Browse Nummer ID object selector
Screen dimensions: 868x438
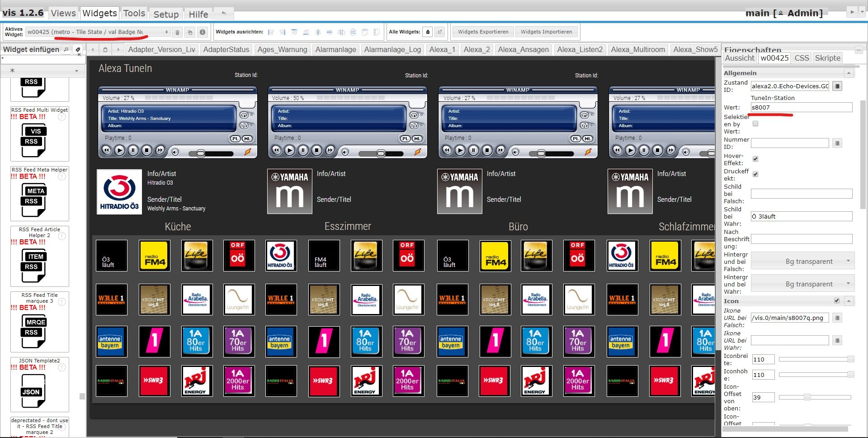(x=837, y=143)
